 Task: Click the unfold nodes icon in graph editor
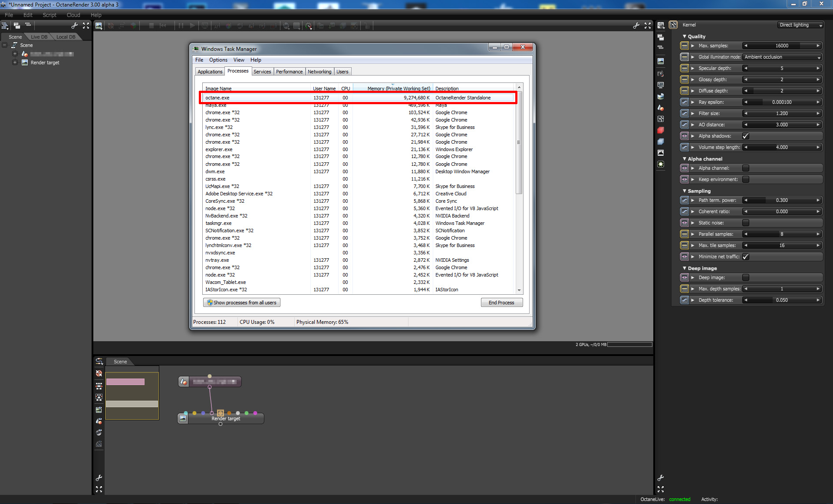point(99,385)
